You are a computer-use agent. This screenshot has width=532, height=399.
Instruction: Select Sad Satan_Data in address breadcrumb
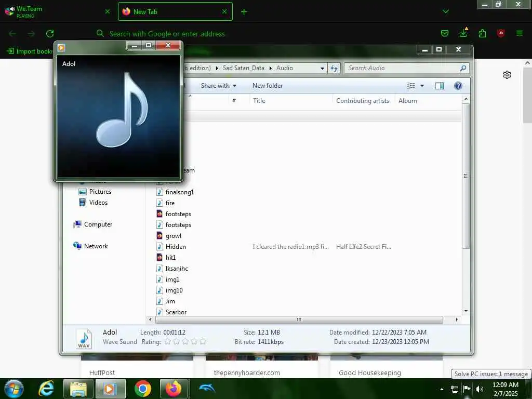tap(243, 68)
